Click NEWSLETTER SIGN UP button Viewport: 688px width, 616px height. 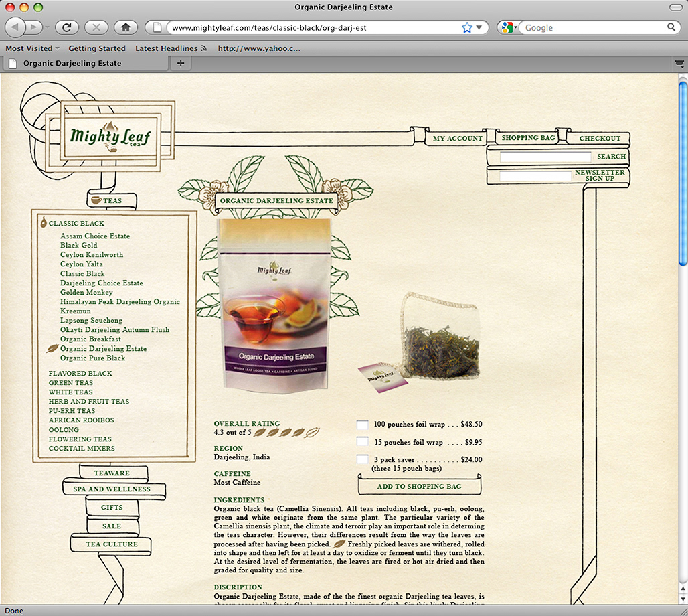click(x=600, y=175)
